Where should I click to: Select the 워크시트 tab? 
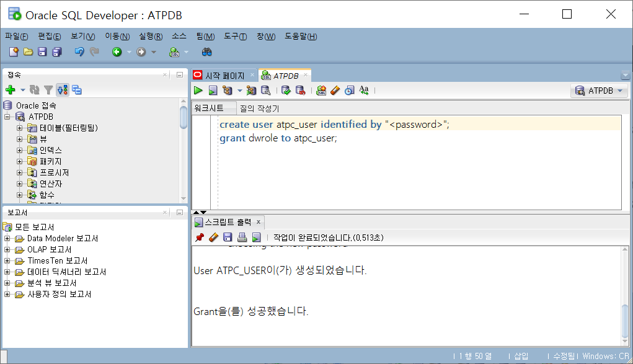pyautogui.click(x=209, y=109)
